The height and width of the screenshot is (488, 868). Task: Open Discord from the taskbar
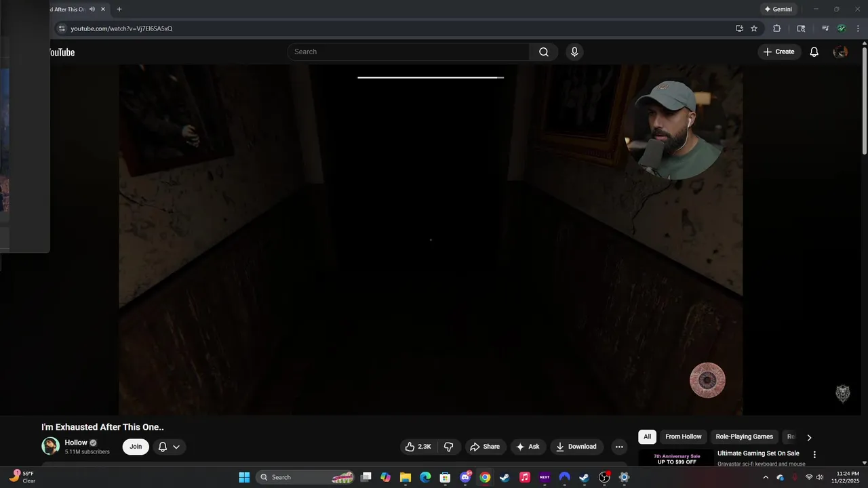click(465, 477)
